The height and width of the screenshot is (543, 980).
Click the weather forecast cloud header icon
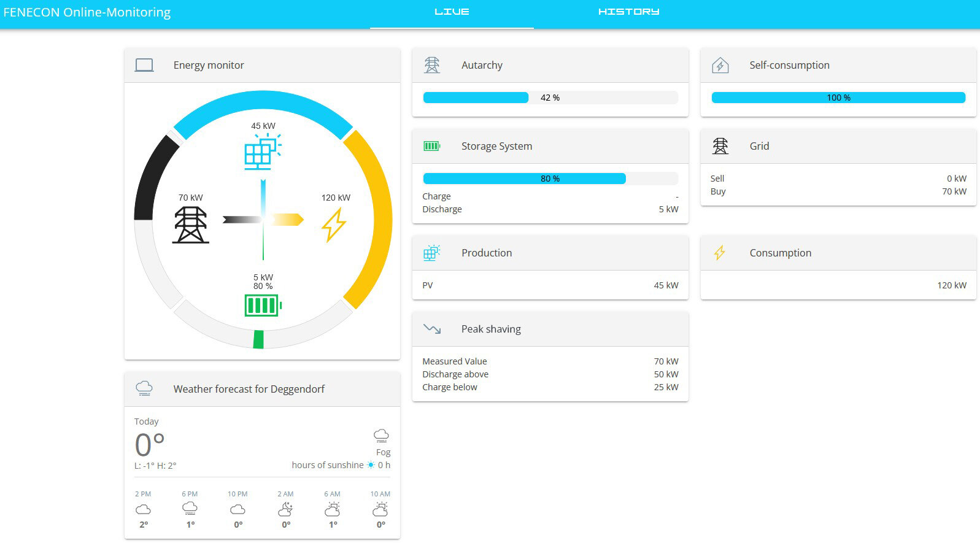(x=144, y=388)
